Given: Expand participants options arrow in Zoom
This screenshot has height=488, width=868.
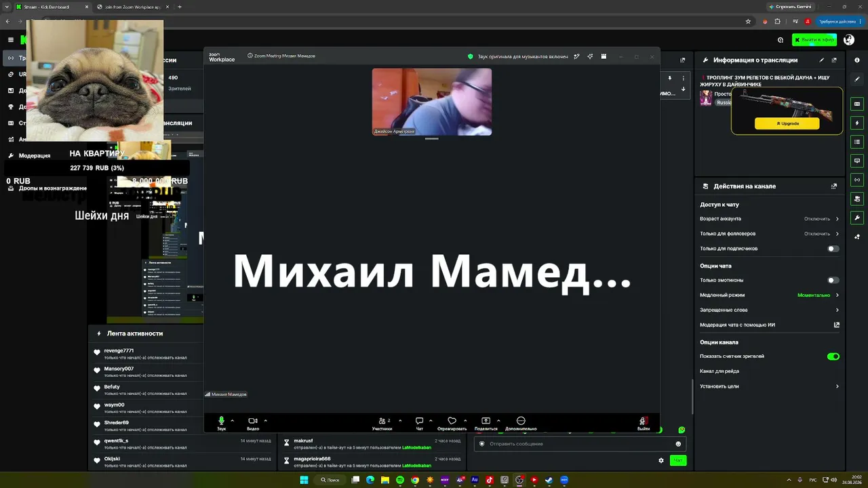Looking at the screenshot, I should (x=400, y=420).
